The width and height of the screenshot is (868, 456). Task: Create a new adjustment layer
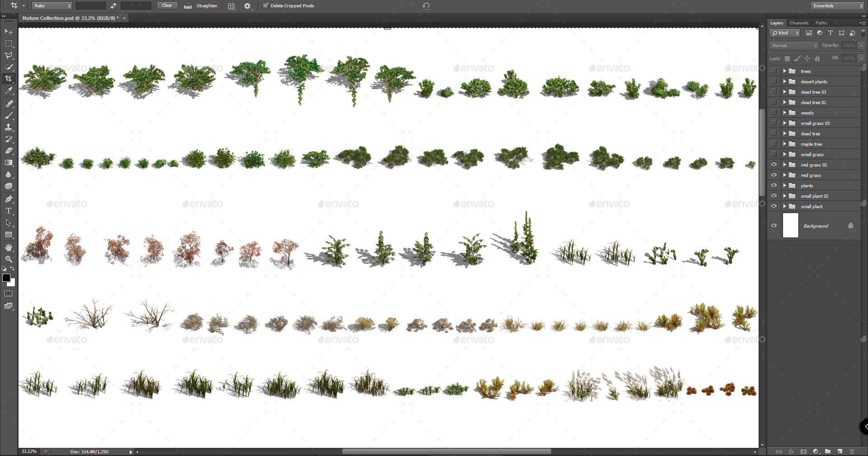click(x=816, y=451)
